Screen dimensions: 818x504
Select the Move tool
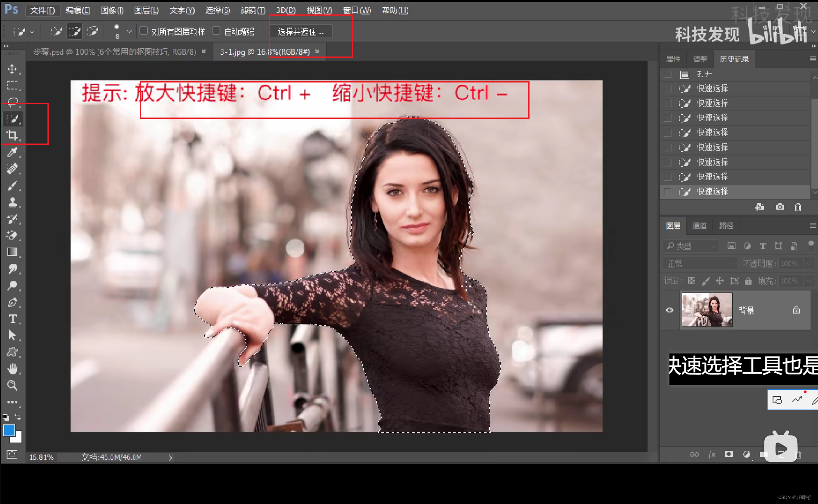click(12, 69)
